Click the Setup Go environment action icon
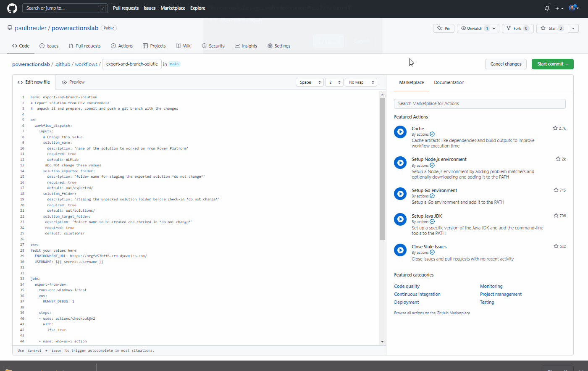Viewport: 588px width, 371px height. [x=400, y=193]
